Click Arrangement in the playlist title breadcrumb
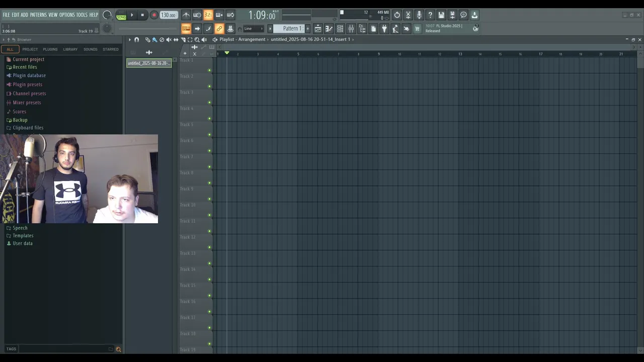The height and width of the screenshot is (362, 644). 252,39
